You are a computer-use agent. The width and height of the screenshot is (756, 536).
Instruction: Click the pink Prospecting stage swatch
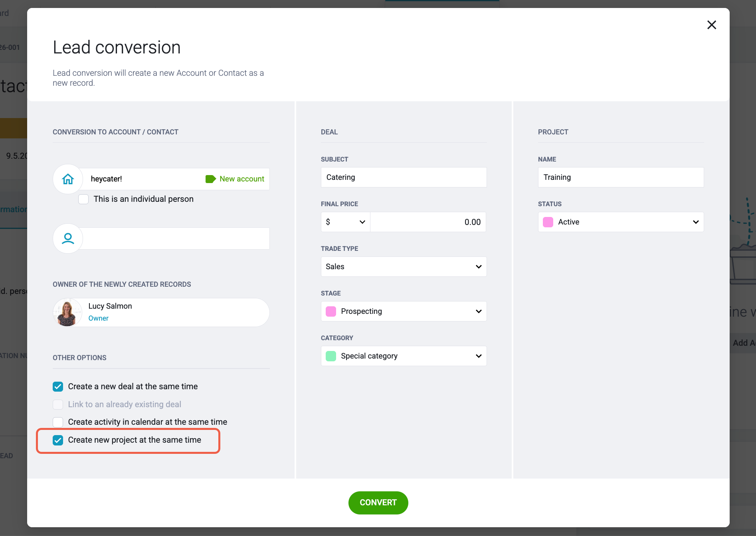click(x=331, y=311)
